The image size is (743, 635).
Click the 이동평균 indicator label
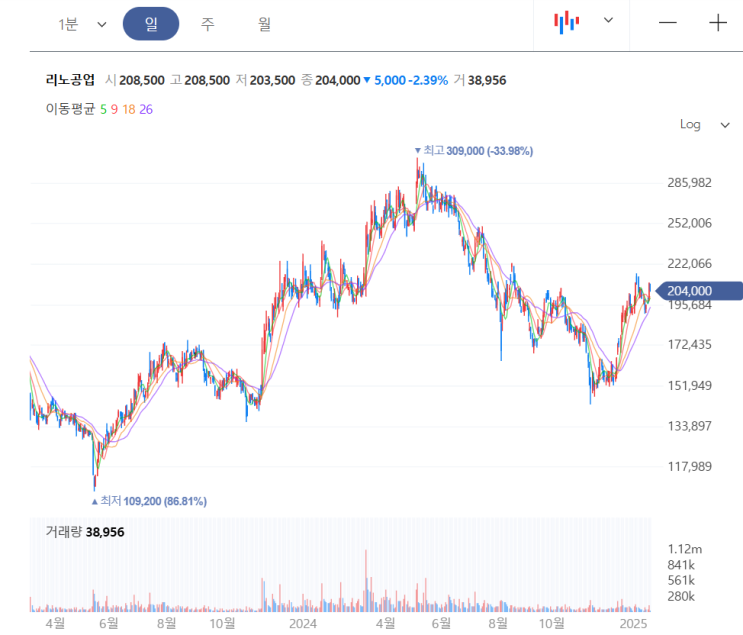pyautogui.click(x=69, y=108)
